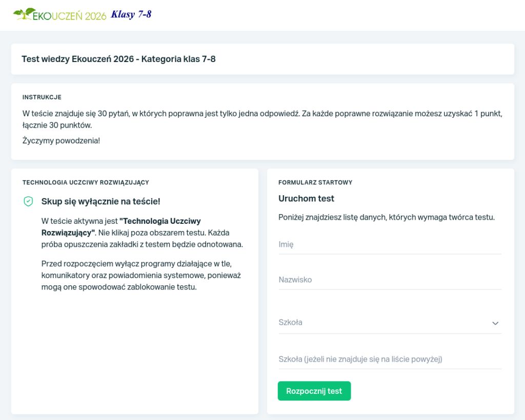Click the INSTRUKCJE section heading
Image resolution: width=525 pixels, height=420 pixels.
tap(42, 97)
